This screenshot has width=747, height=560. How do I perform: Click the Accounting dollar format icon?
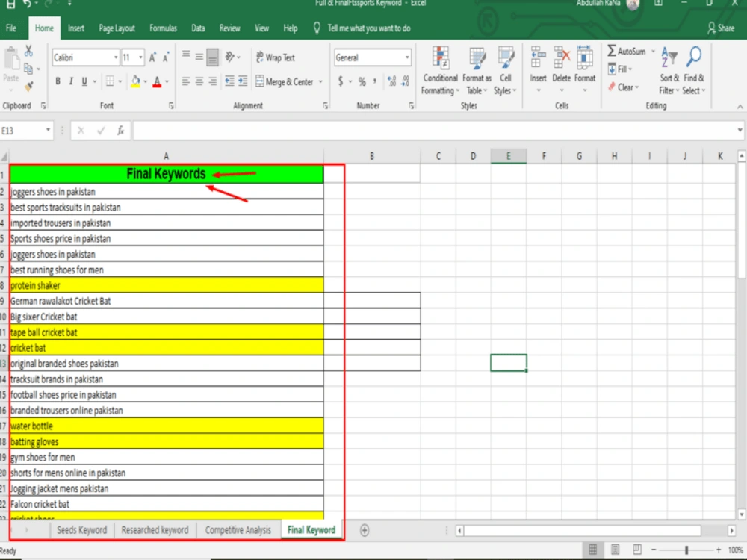[340, 81]
